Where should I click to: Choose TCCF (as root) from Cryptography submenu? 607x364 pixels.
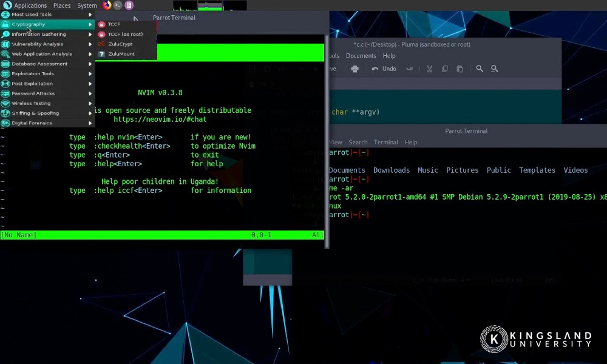(x=126, y=34)
